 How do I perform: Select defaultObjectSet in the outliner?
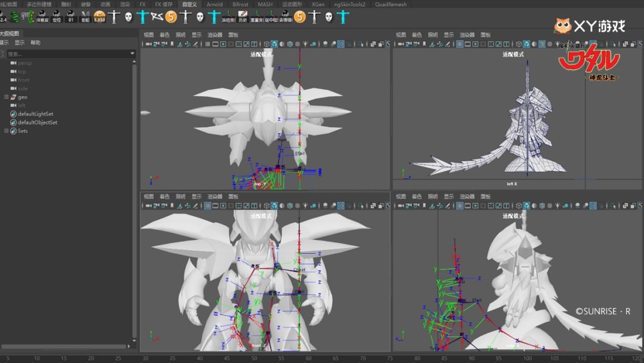(x=37, y=122)
